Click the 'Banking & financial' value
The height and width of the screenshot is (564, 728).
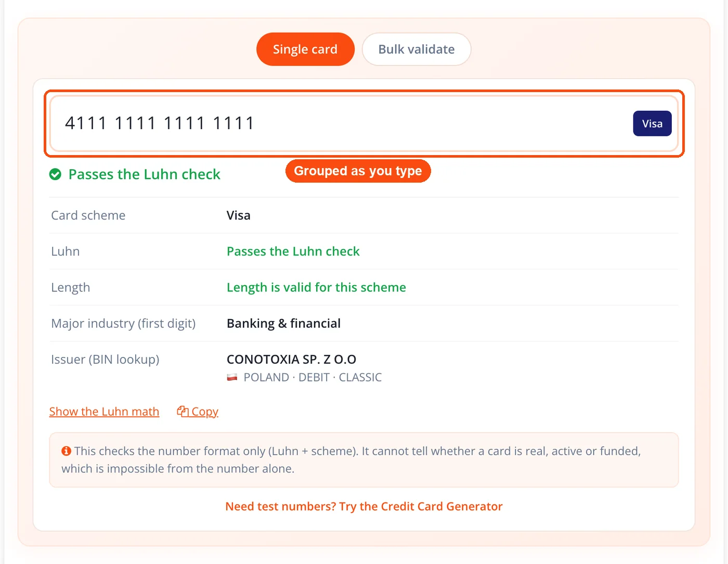pyautogui.click(x=283, y=323)
